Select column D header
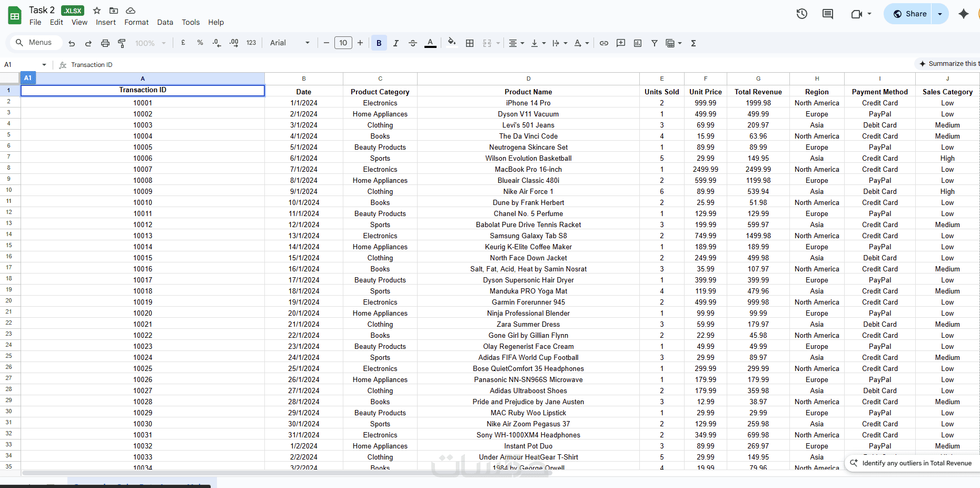The image size is (980, 488). (x=528, y=79)
